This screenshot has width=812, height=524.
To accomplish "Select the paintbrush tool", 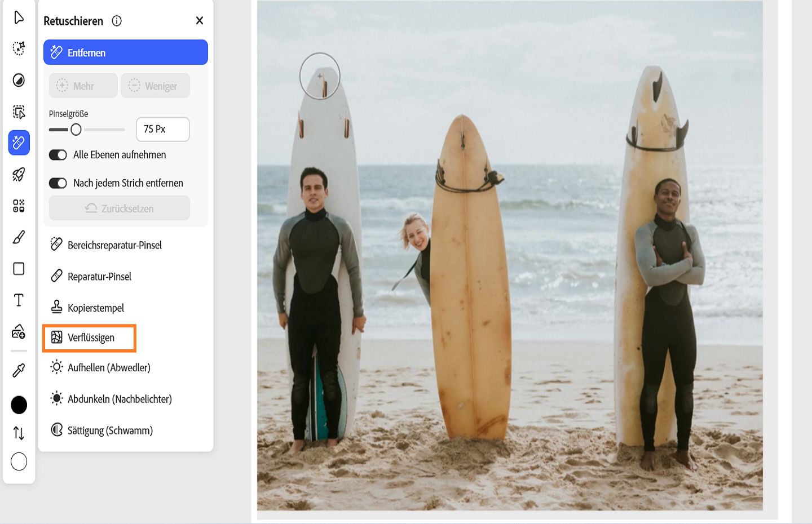I will pyautogui.click(x=19, y=237).
